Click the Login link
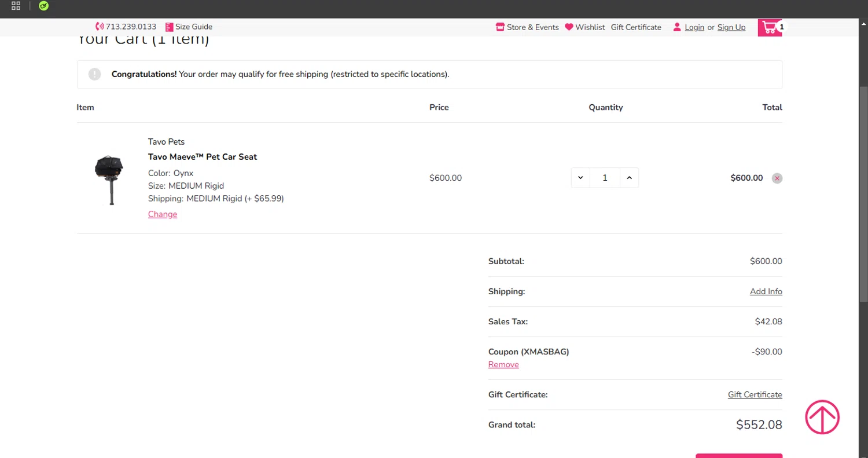Screen dimensions: 868x458 [x=694, y=27]
